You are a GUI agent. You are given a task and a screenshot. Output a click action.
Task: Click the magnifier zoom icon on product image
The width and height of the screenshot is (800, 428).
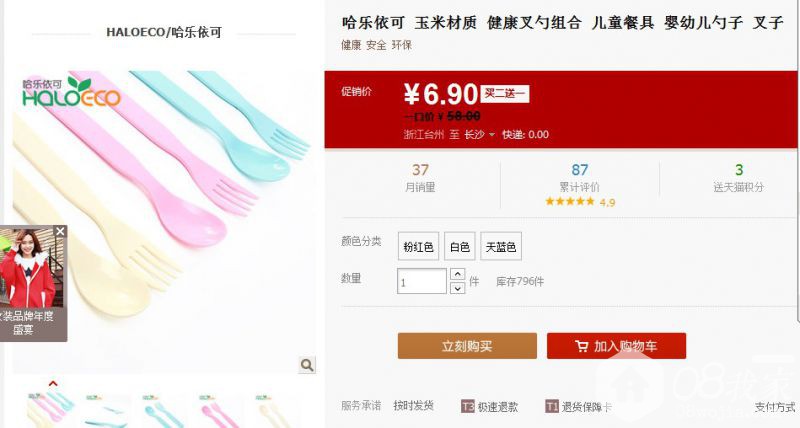point(307,365)
